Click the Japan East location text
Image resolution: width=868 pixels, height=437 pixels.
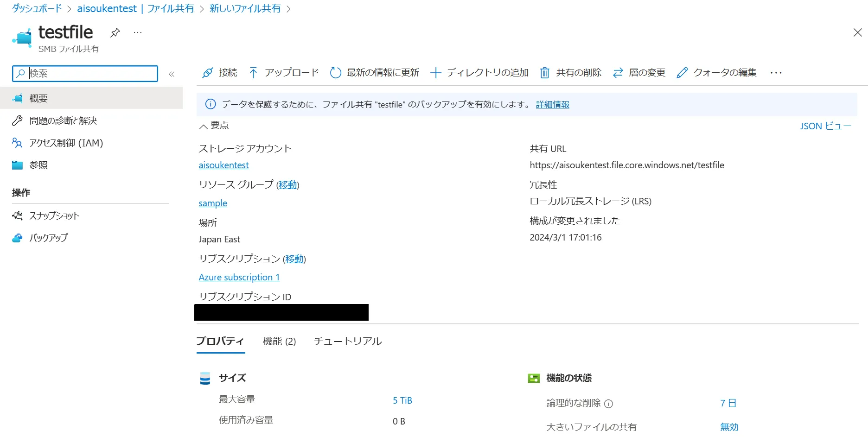219,239
